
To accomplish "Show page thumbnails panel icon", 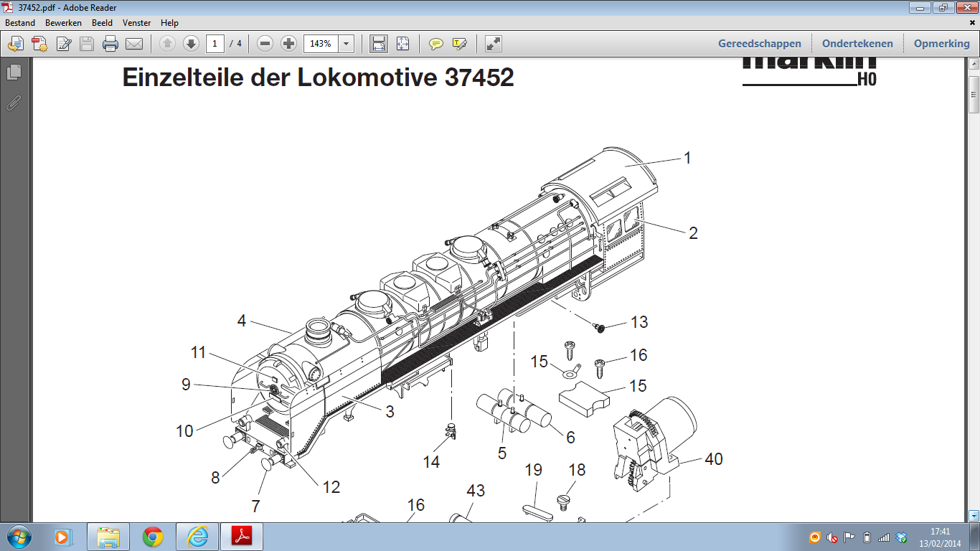I will tap(14, 72).
